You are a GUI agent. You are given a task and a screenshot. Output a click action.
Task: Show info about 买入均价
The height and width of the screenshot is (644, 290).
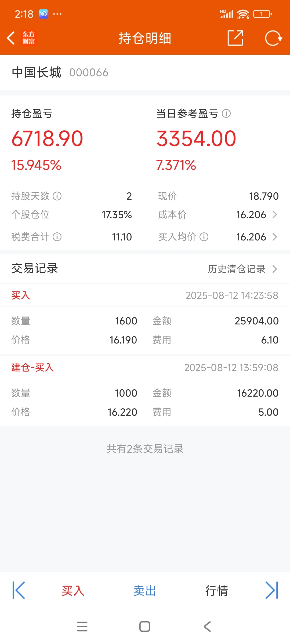pyautogui.click(x=204, y=237)
